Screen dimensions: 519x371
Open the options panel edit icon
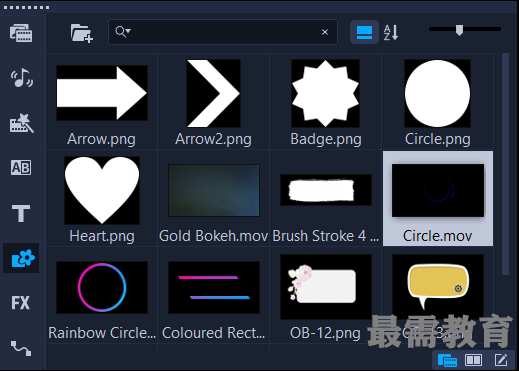(501, 360)
